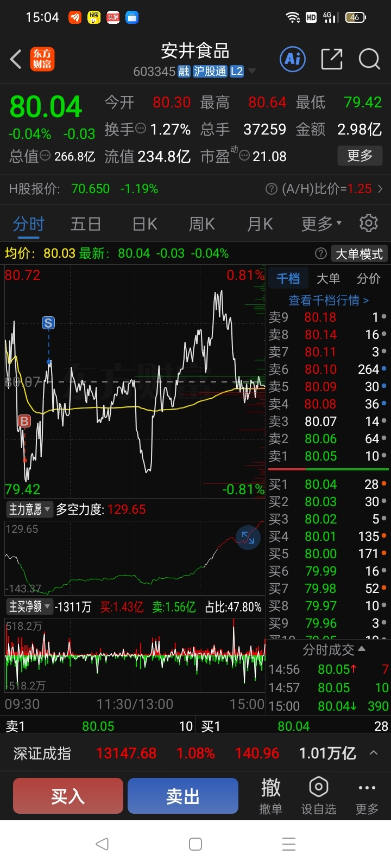Image resolution: width=391 pixels, height=868 pixels.
Task: Switch to the 月K tab
Action: (260, 224)
